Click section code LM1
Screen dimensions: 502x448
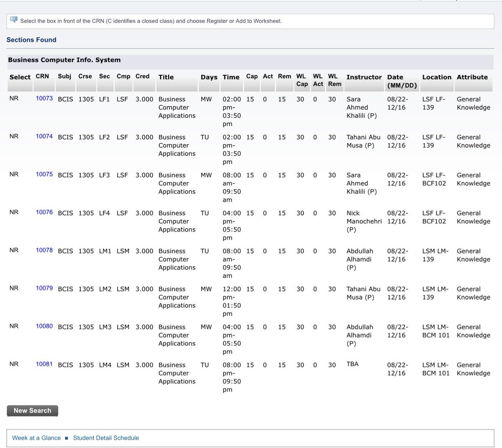pyautogui.click(x=105, y=251)
